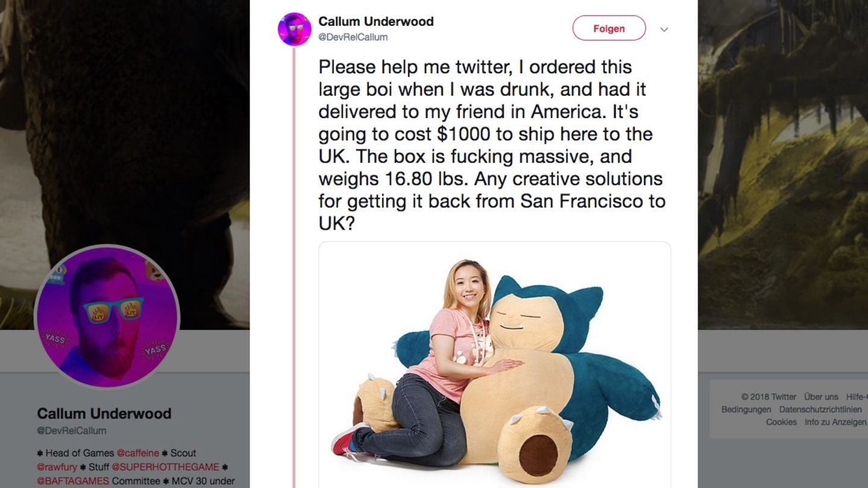Open the Bedingungen footer link
868x488 pixels.
[x=746, y=410]
